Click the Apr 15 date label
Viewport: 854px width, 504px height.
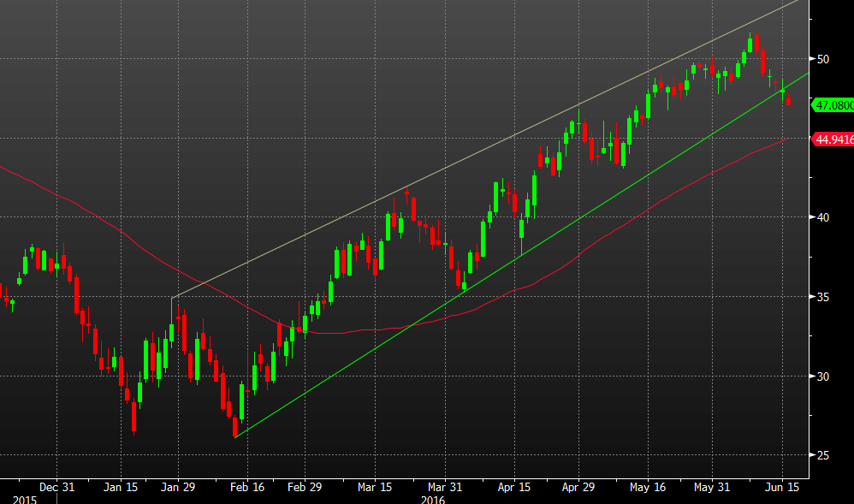[x=514, y=487]
